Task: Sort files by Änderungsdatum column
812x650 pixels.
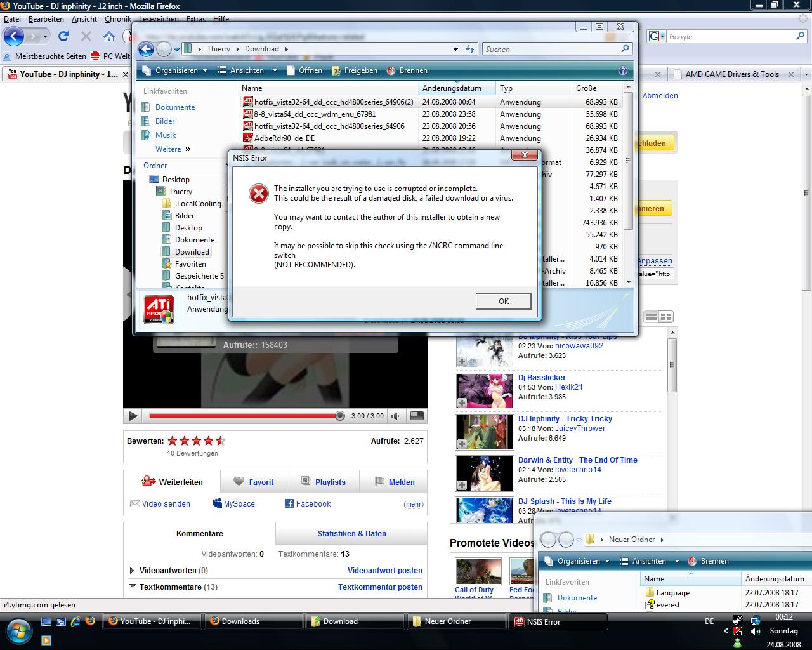Action: click(456, 88)
